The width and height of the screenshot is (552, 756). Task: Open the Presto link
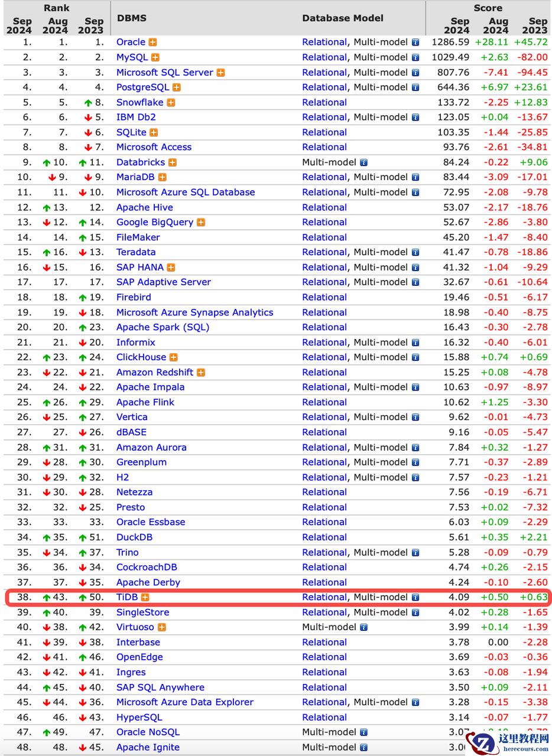pyautogui.click(x=131, y=507)
